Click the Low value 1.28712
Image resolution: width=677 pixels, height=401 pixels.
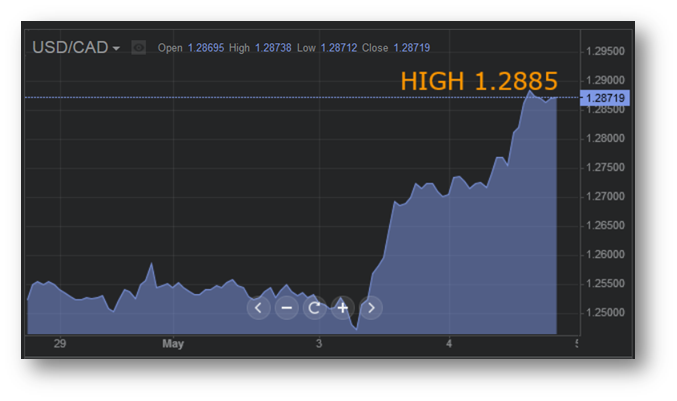[338, 48]
